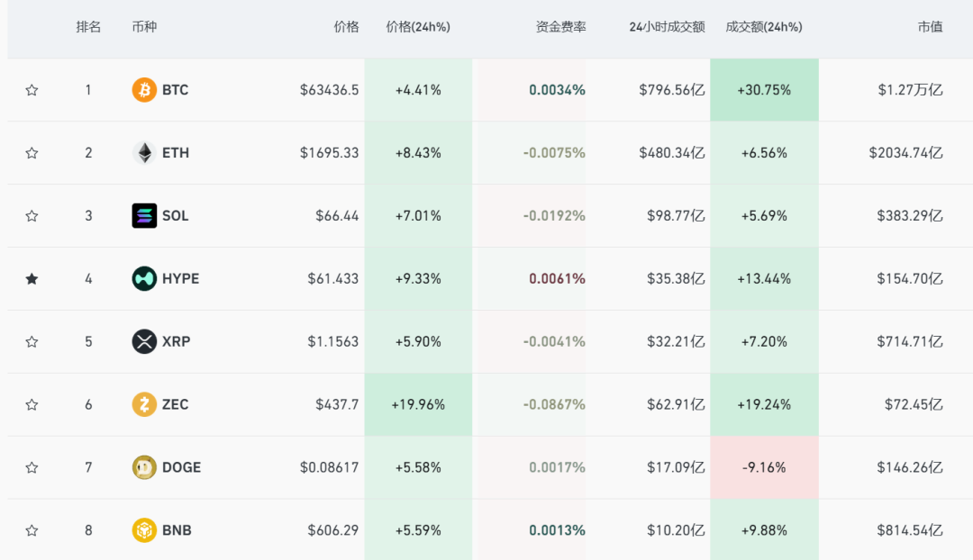Click the +9.33% price change cell
The image size is (973, 560).
tap(418, 278)
